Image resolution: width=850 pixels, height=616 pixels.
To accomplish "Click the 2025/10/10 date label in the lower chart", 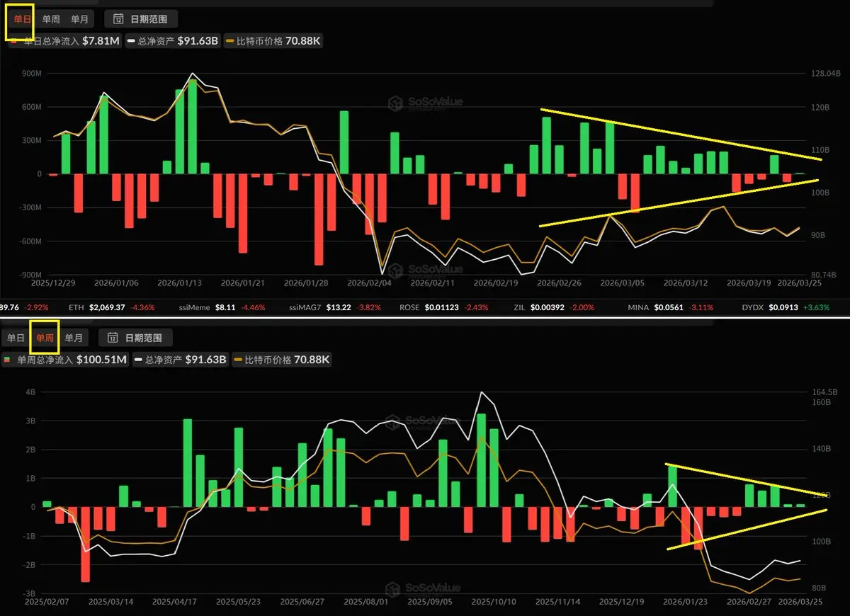I will [492, 601].
